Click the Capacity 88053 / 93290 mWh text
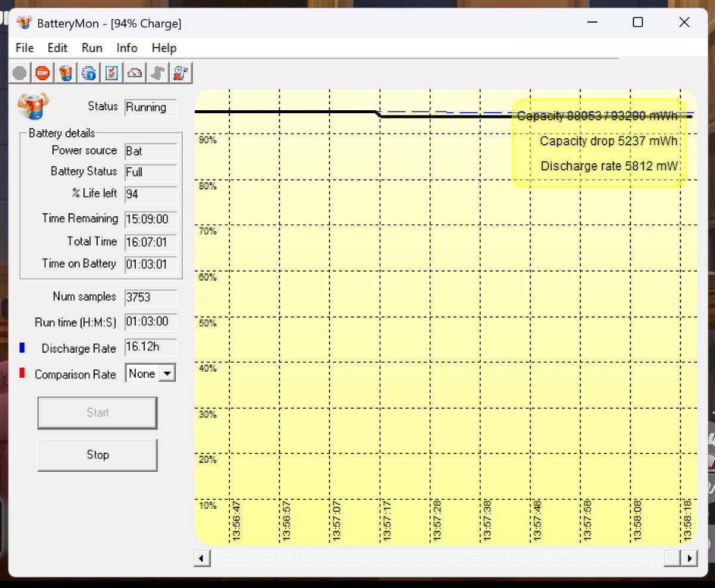 click(x=598, y=116)
